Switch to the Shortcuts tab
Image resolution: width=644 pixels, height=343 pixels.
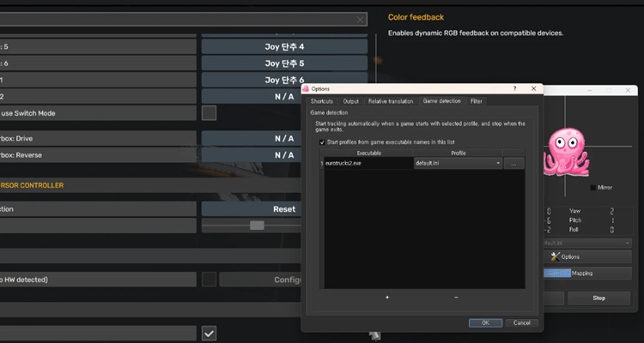point(322,101)
